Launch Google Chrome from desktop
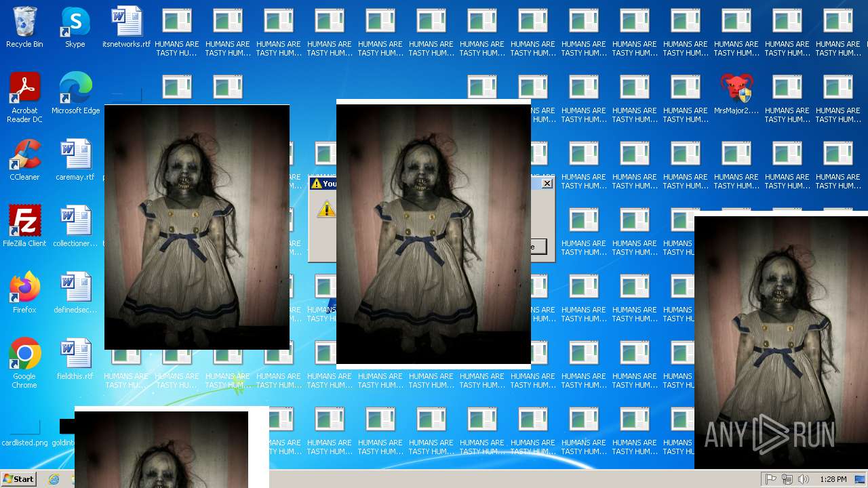Viewport: 868px width, 488px height. coord(24,364)
